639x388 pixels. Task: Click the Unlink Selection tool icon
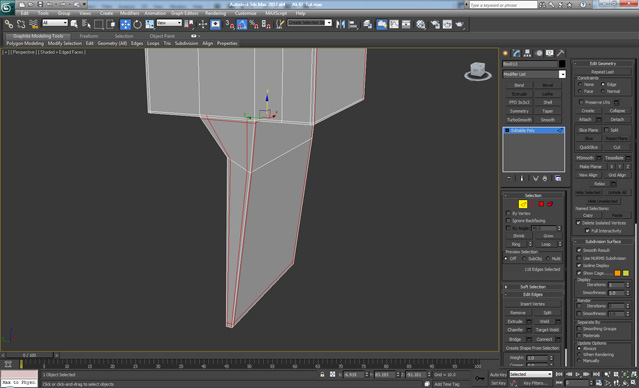tap(21, 24)
